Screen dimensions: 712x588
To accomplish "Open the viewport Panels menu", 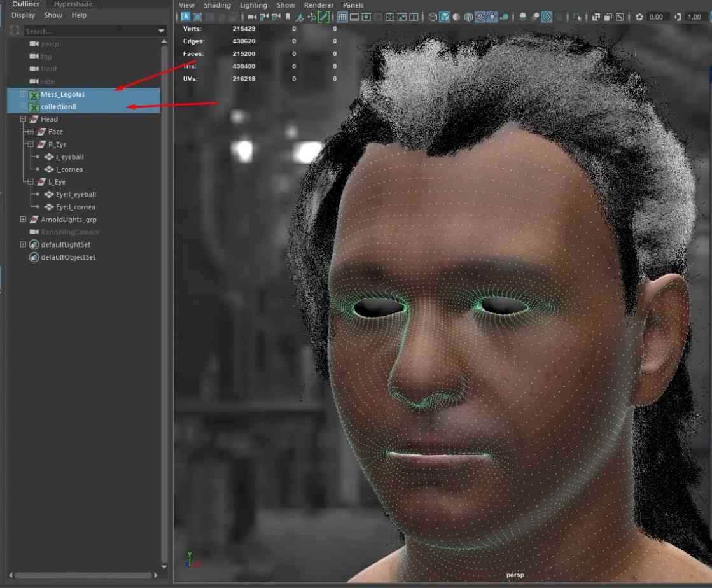I will click(353, 5).
